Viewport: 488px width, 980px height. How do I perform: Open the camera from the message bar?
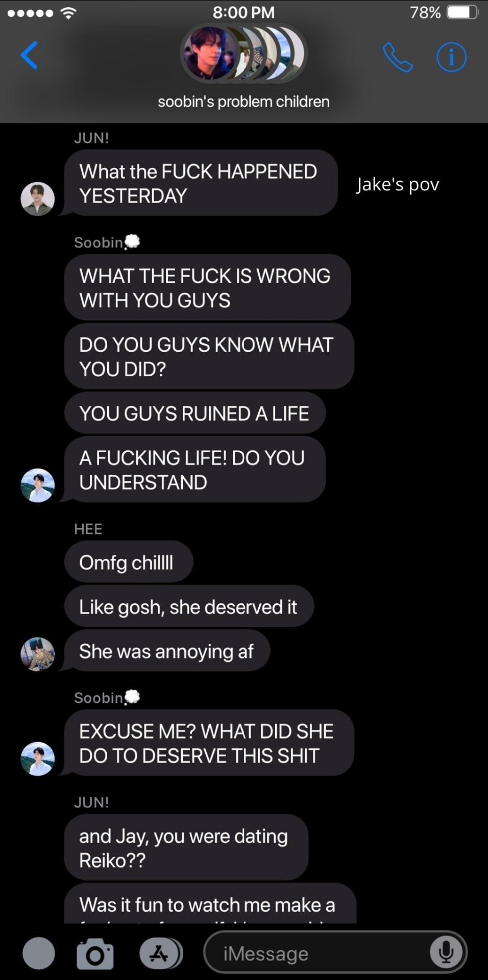[95, 953]
